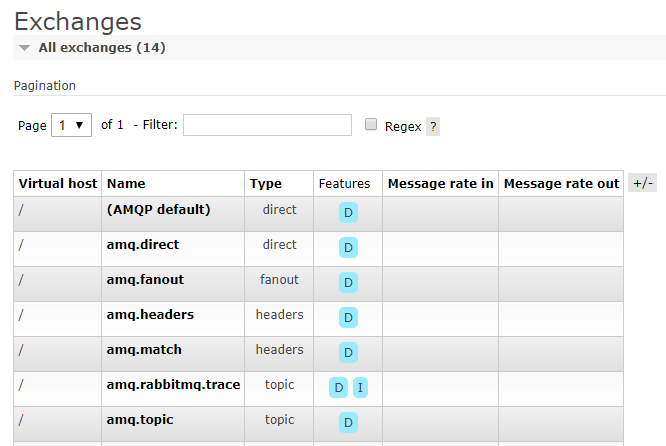
Task: Open the amq.rabbitmq.trace exchange
Action: tap(173, 384)
